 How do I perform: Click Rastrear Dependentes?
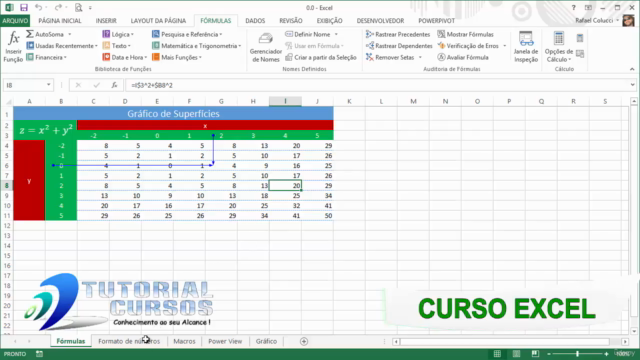[x=399, y=46]
